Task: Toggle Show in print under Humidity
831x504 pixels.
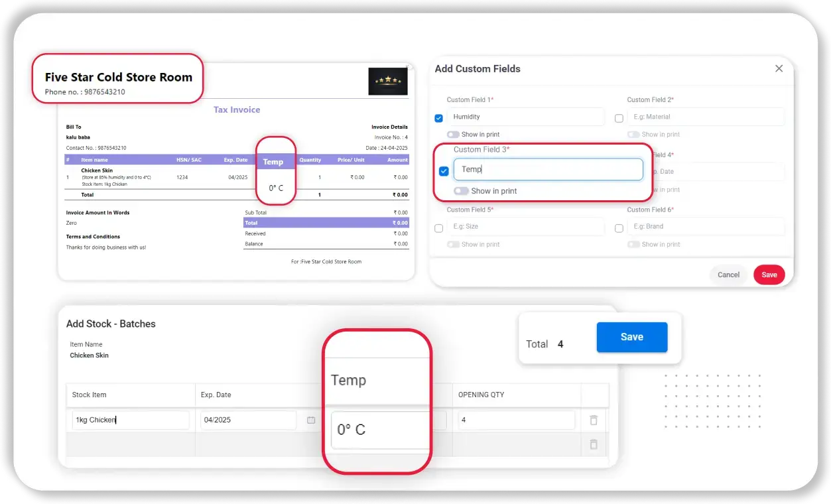Action: 453,135
